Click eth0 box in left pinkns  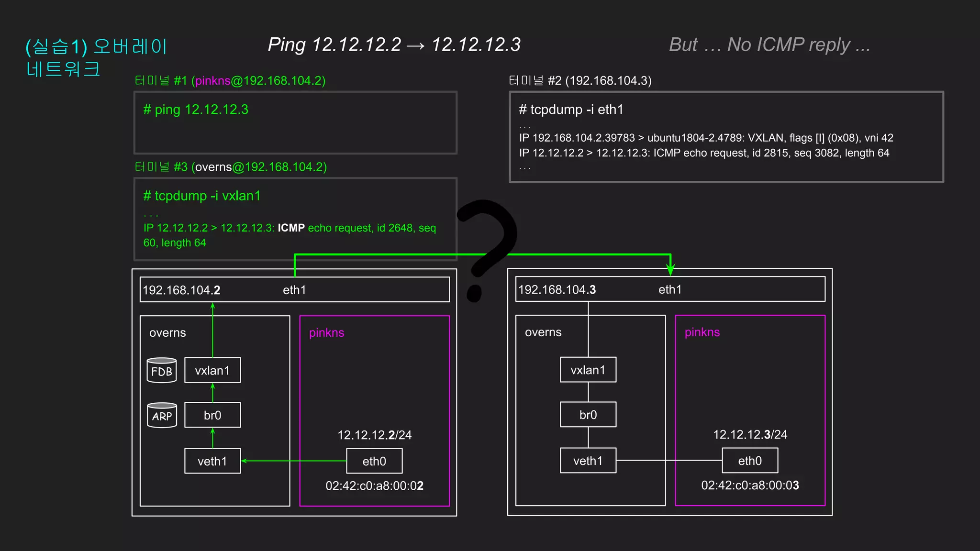(374, 461)
